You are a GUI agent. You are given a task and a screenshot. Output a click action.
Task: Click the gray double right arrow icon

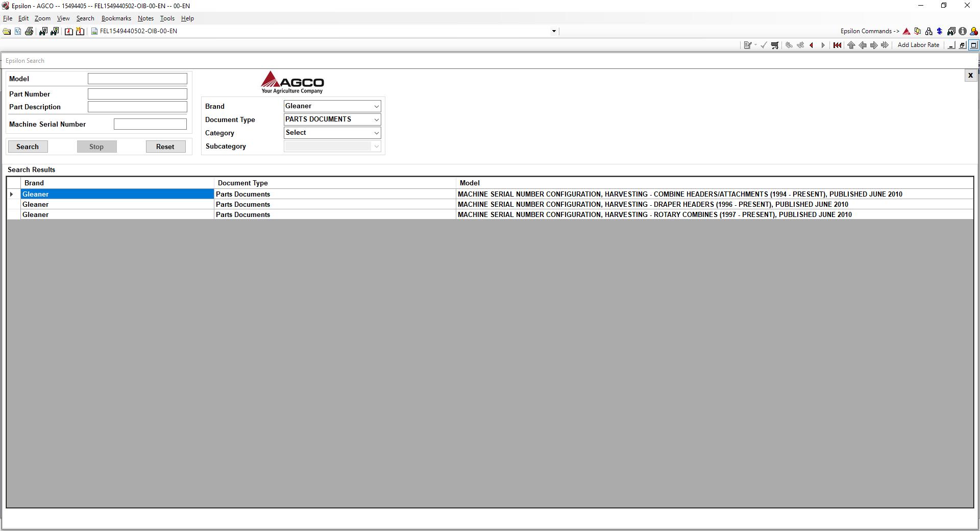[885, 45]
